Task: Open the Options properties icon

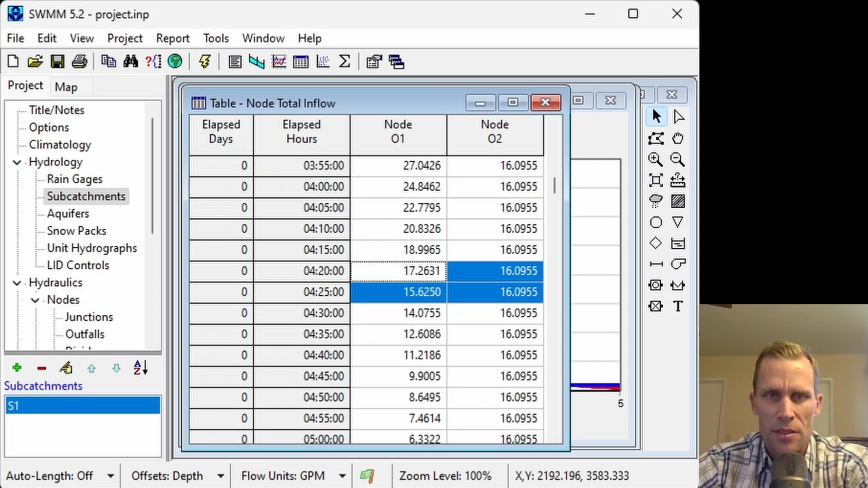Action: [374, 62]
